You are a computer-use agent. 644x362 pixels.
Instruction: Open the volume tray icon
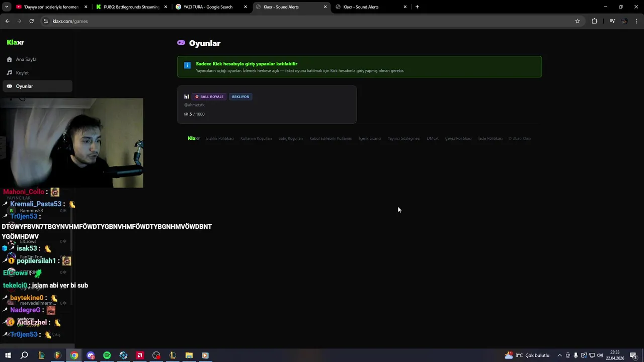(x=600, y=355)
